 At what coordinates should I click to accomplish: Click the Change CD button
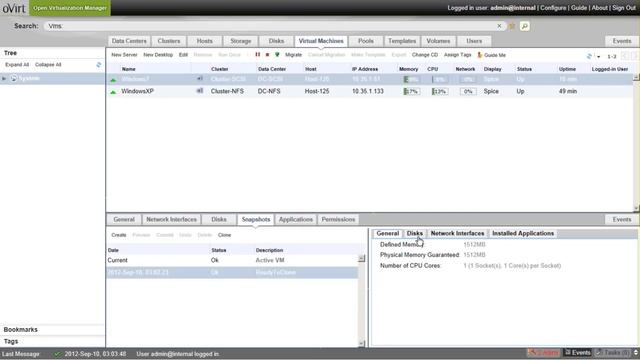[425, 55]
